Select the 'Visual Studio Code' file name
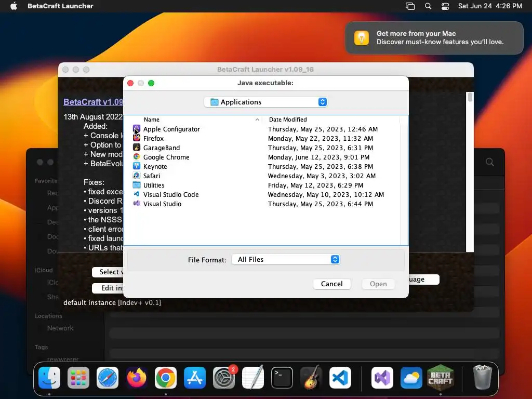 [x=170, y=194]
